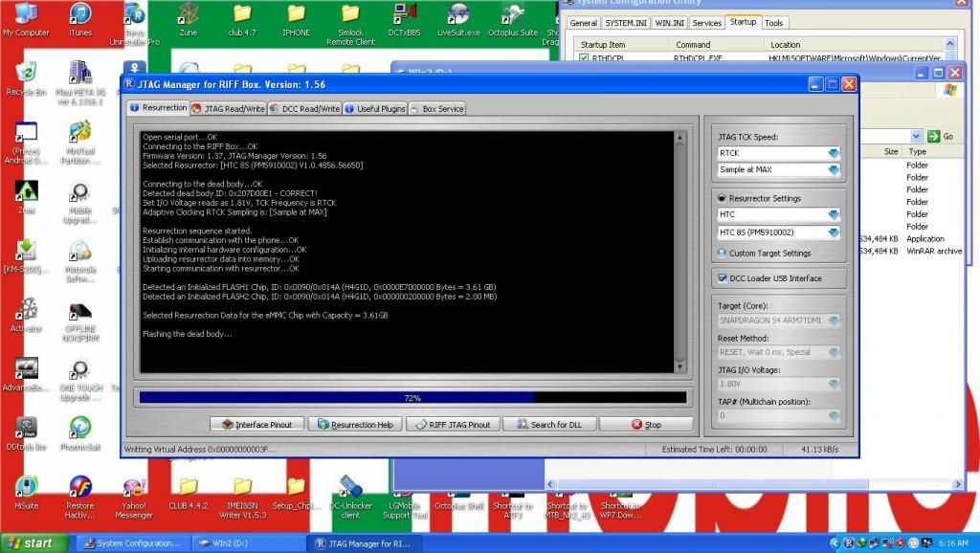Stop the resurrection with the Stop button
This screenshot has height=553, width=980.
[x=646, y=424]
